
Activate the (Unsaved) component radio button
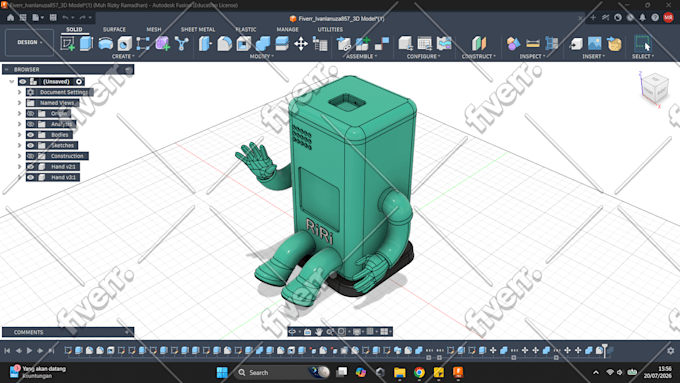[79, 82]
